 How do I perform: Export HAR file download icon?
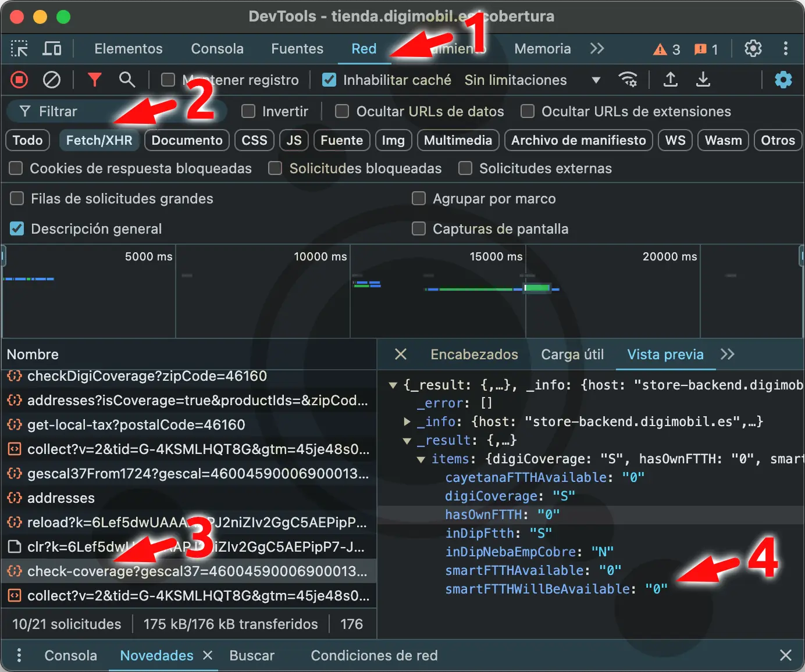click(x=703, y=80)
